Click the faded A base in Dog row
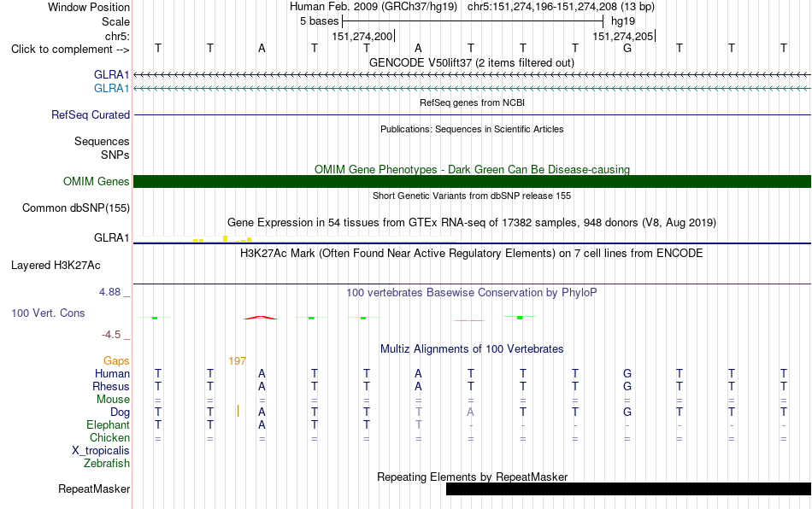 pos(470,412)
